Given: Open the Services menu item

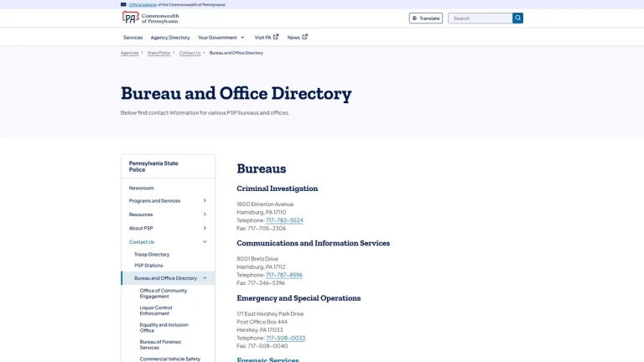Looking at the screenshot, I should 132,38.
